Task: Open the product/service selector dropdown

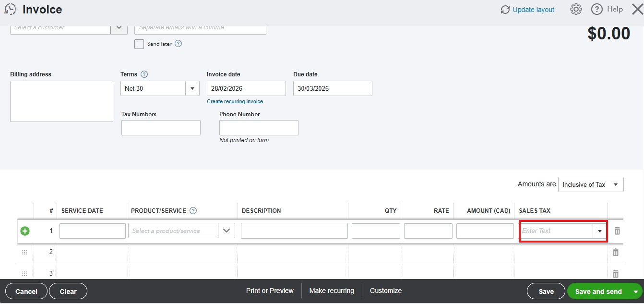Action: tap(226, 231)
